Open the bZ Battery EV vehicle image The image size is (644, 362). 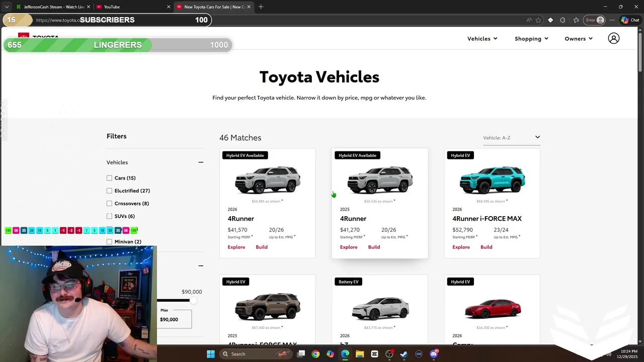380,308
